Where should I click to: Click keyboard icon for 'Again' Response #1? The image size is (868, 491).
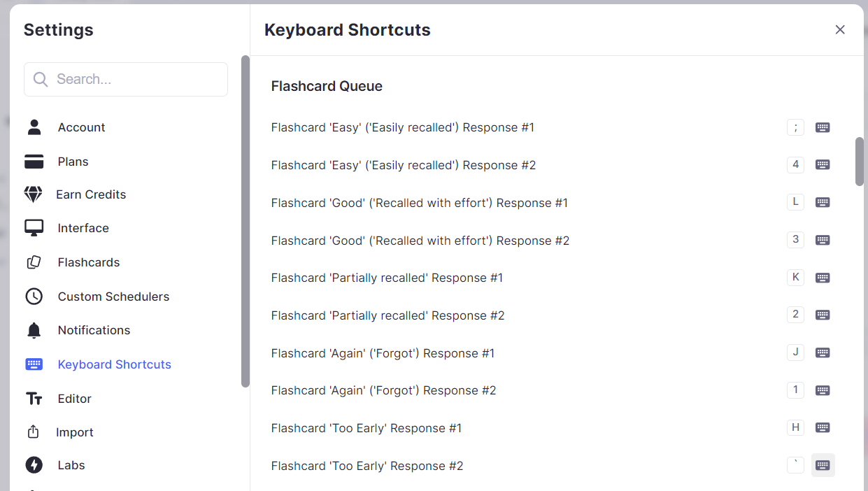pos(823,353)
